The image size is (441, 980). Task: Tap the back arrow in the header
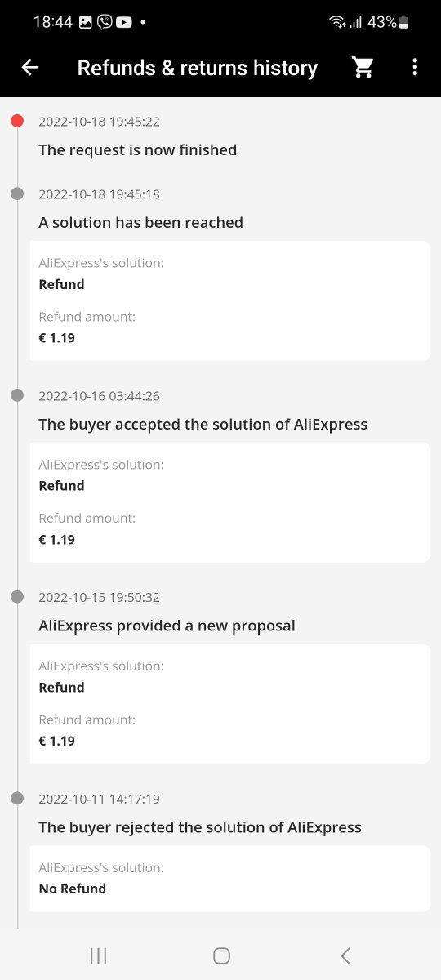coord(30,68)
